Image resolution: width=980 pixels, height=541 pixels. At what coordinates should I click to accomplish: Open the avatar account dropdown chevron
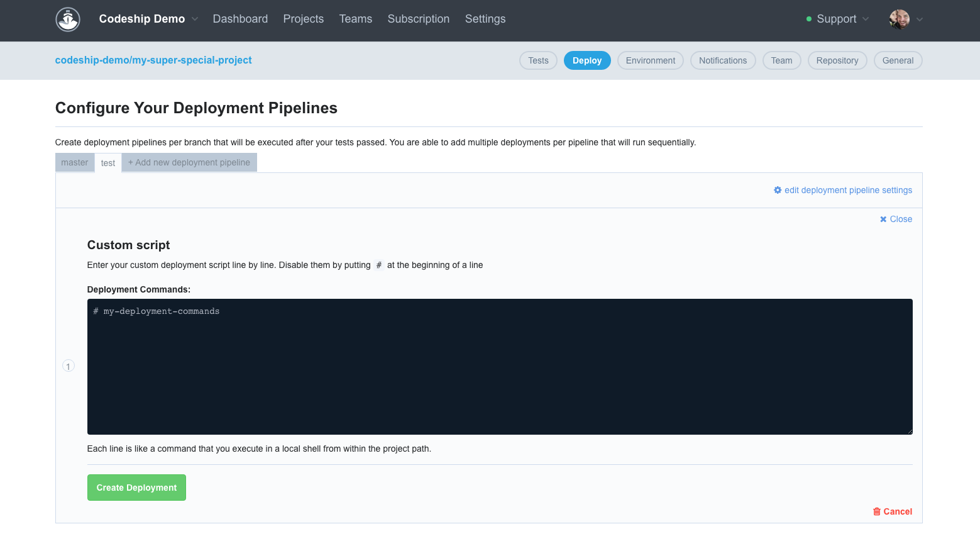point(920,20)
